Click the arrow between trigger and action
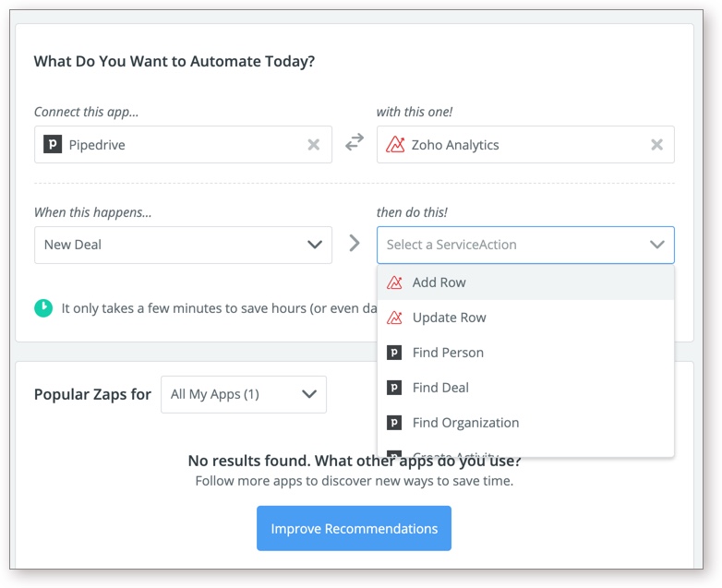 (x=355, y=244)
